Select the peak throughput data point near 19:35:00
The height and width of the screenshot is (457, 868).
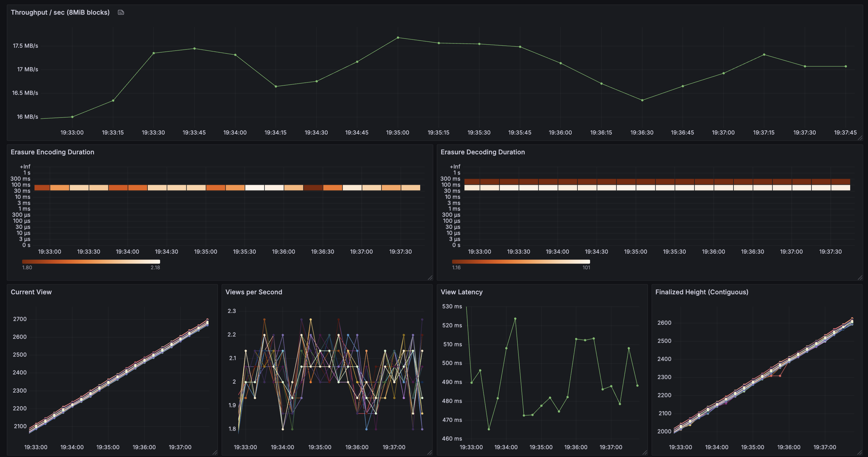(397, 38)
